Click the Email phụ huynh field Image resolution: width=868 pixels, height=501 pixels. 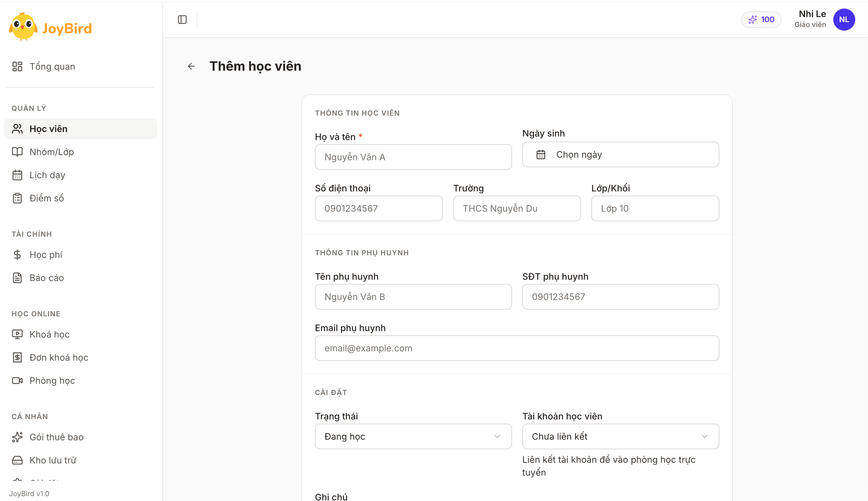pos(516,348)
